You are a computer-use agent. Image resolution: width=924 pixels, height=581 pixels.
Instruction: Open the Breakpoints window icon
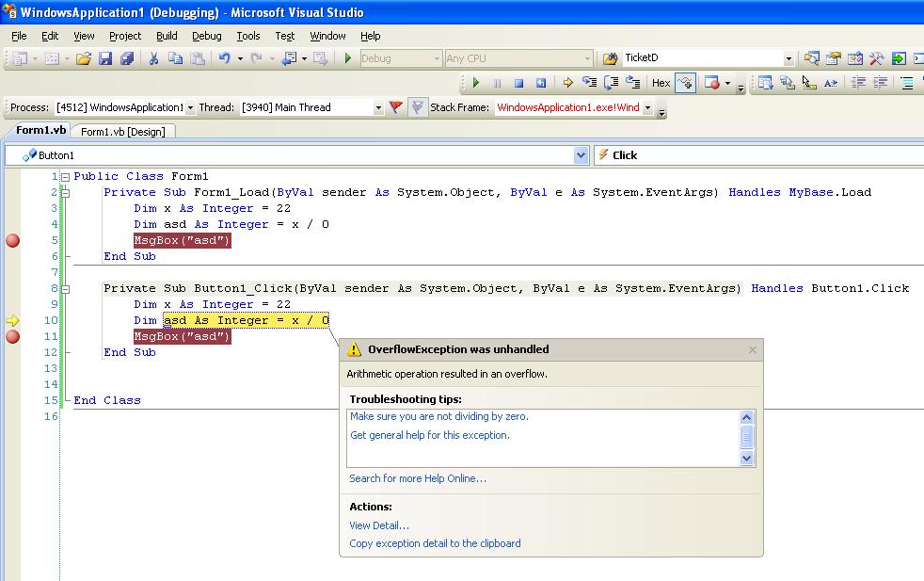point(712,83)
